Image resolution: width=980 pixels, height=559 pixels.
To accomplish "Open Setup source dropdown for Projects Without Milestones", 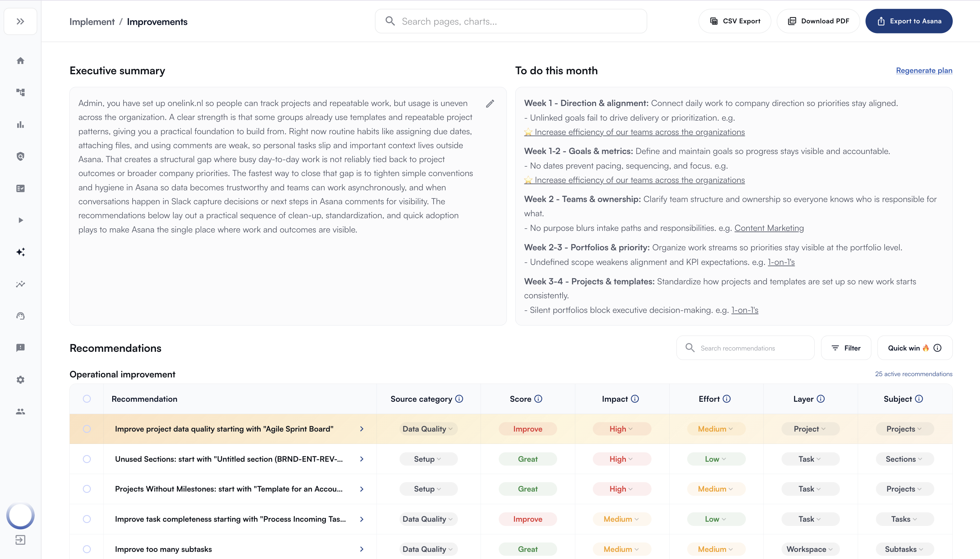I will 428,489.
